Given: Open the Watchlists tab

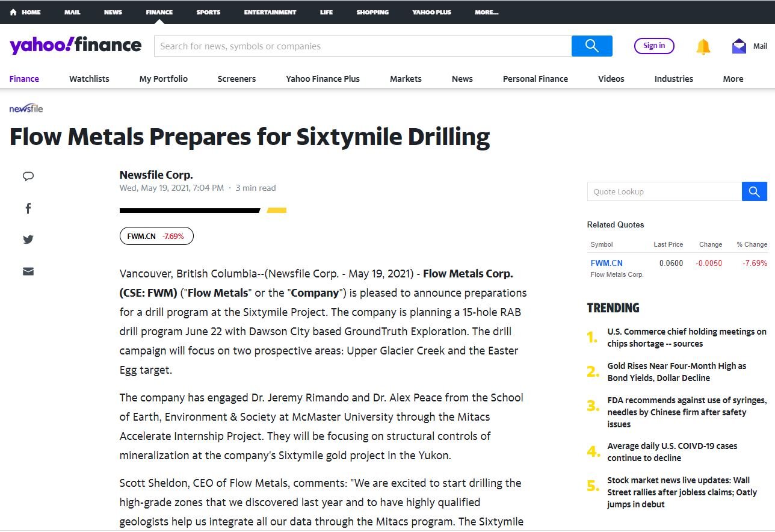Looking at the screenshot, I should tap(89, 79).
